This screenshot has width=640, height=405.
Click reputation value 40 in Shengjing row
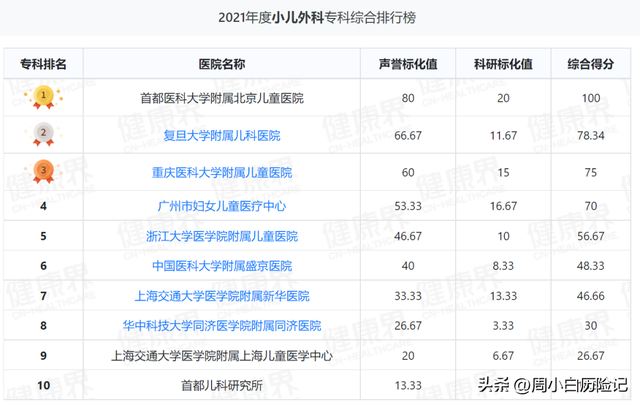408,266
